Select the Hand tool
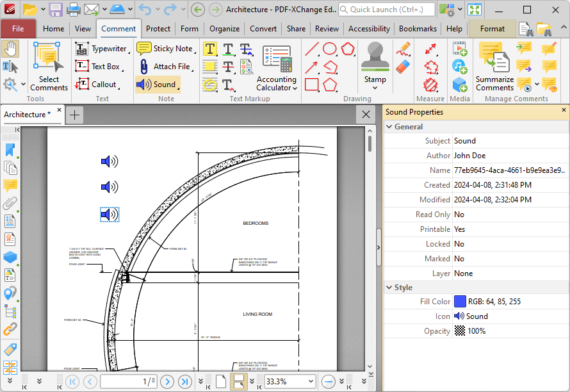 [x=10, y=49]
